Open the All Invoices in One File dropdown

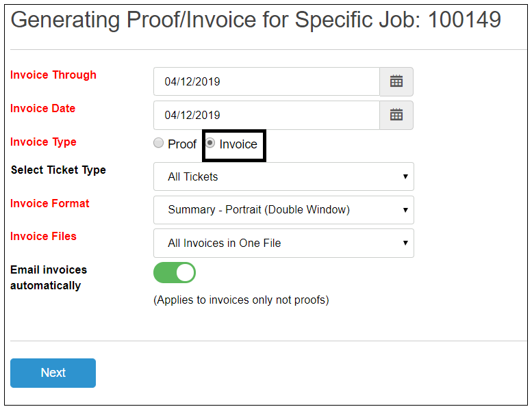[283, 243]
